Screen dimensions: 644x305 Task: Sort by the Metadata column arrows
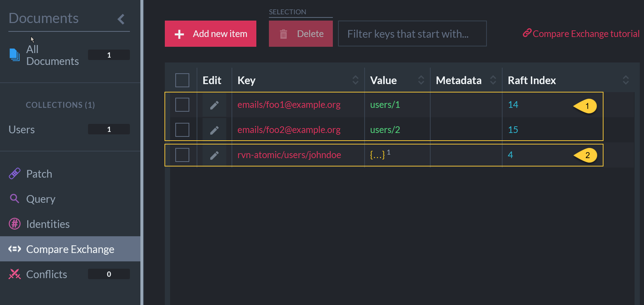click(493, 80)
